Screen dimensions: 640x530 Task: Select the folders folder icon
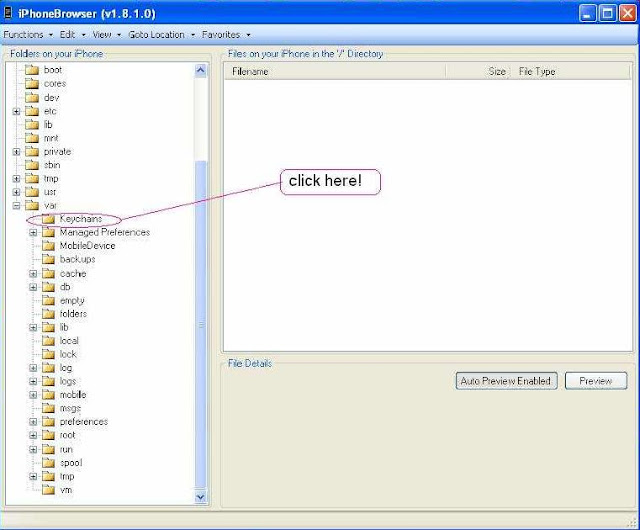click(x=49, y=314)
